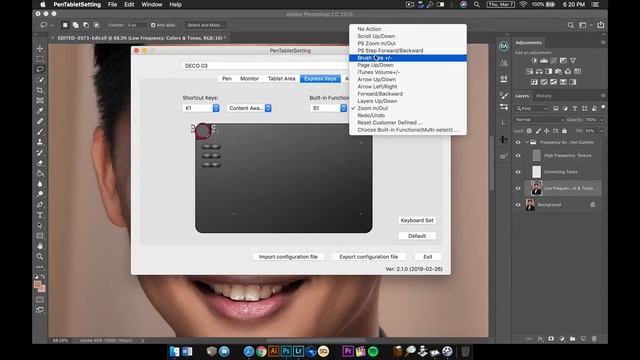This screenshot has width=640, height=360.
Task: Select the Type tool
Action: click(x=40, y=215)
